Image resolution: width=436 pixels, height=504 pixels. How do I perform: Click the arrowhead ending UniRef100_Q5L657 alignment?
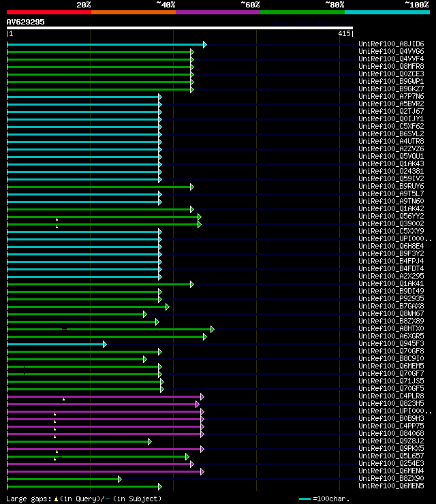[x=187, y=457]
